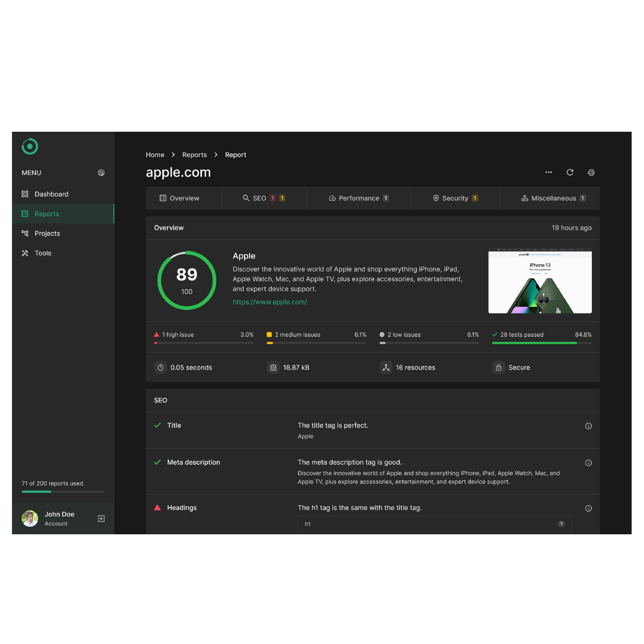Click the '71 of 200 reports used.' text
The height and width of the screenshot is (644, 644).
pos(53,483)
